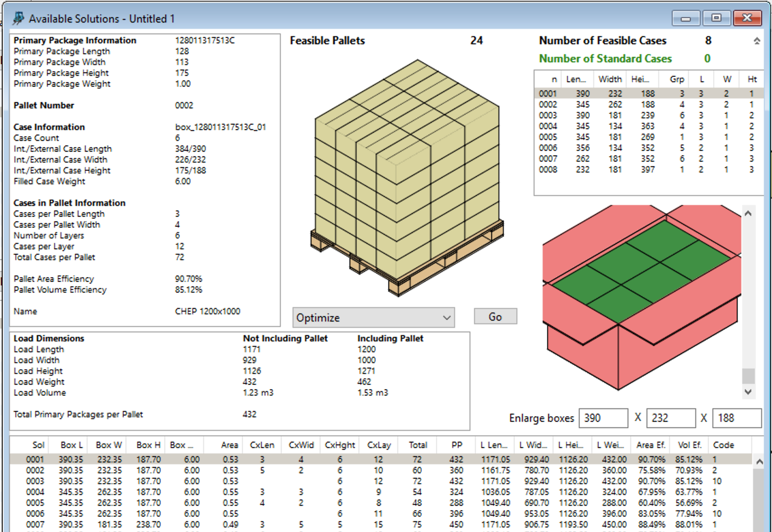Viewport: 772px width, 532px height.
Task: Select solution row 0003
Action: point(381,481)
